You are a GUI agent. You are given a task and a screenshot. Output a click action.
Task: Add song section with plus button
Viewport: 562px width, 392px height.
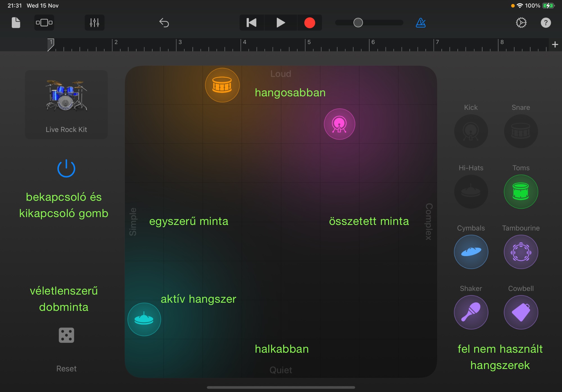click(555, 45)
